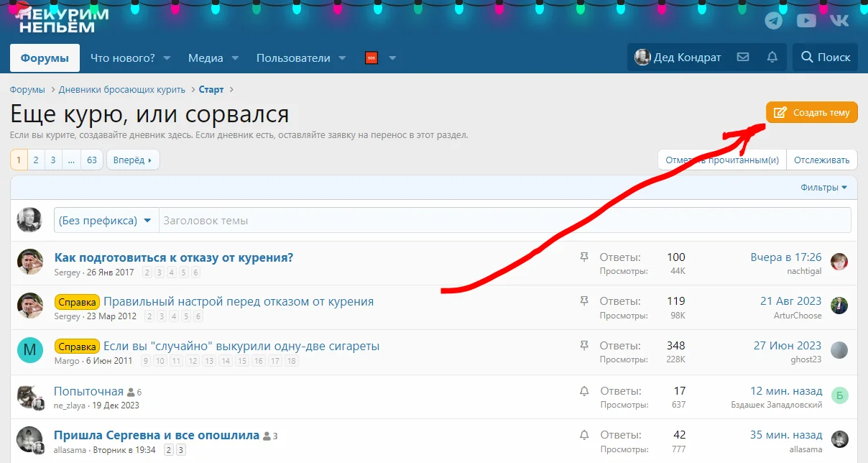
Task: Open the inbox envelope icon
Action: [x=743, y=58]
